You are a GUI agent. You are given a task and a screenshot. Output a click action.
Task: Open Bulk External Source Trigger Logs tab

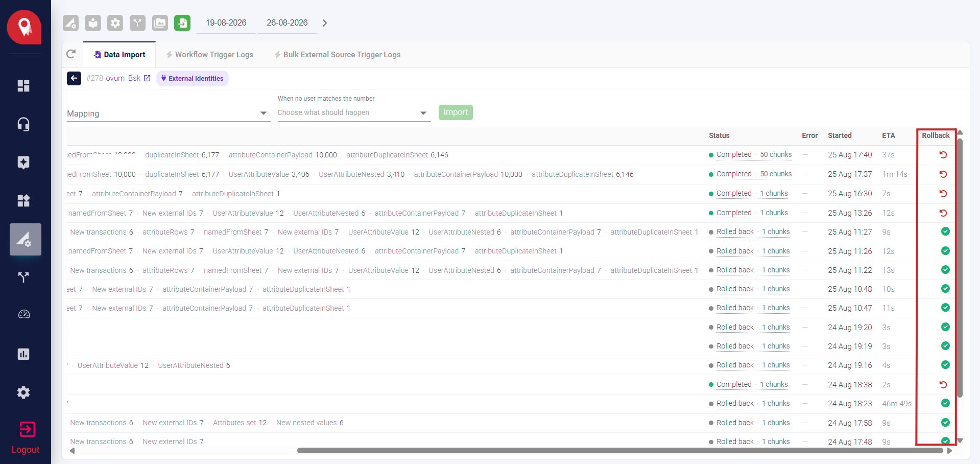coord(338,55)
